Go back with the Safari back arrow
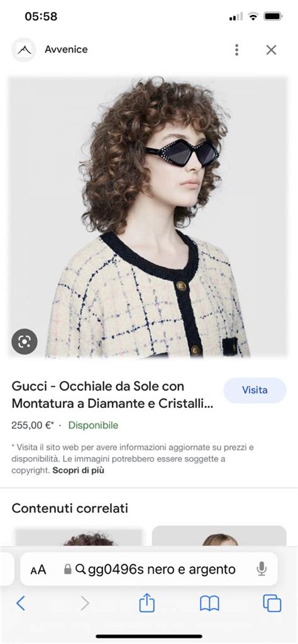This screenshot has height=644, width=298. pos(21,603)
